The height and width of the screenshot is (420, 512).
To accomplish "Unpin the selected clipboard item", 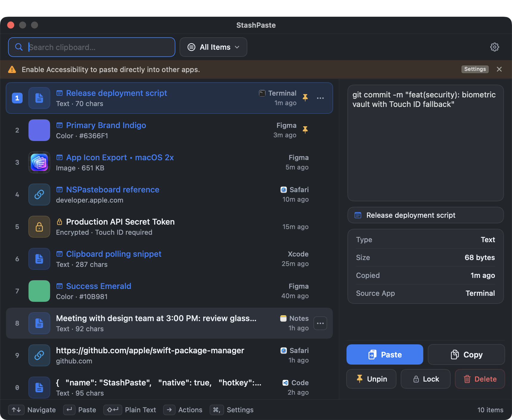I will point(371,379).
